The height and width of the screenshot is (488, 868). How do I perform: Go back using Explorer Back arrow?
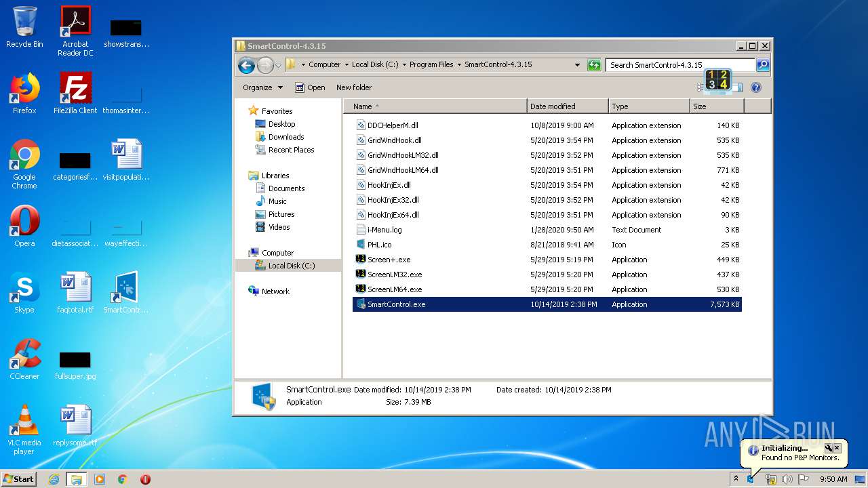pyautogui.click(x=246, y=65)
